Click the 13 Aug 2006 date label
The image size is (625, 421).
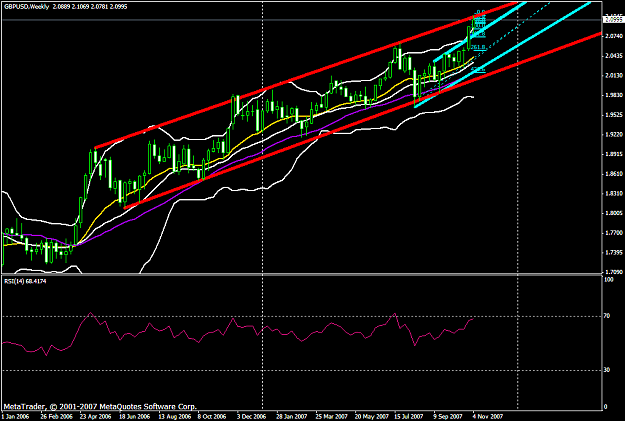point(175,417)
